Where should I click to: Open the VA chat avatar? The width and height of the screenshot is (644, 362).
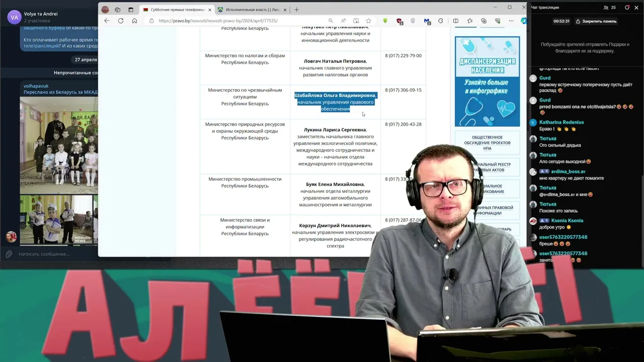14,17
